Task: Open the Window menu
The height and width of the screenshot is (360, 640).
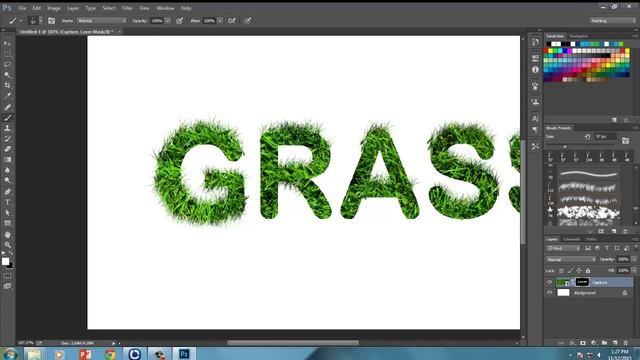Action: (x=165, y=8)
